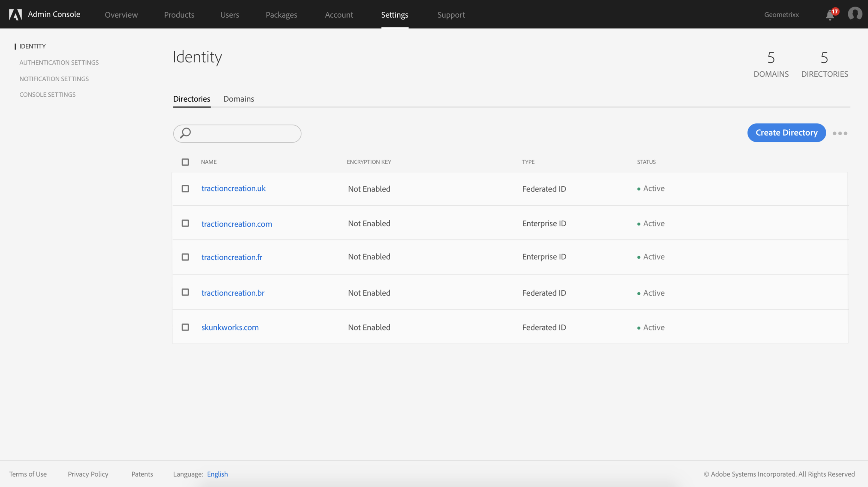Image resolution: width=868 pixels, height=487 pixels.
Task: Open Console Settings in sidebar
Action: [48, 95]
